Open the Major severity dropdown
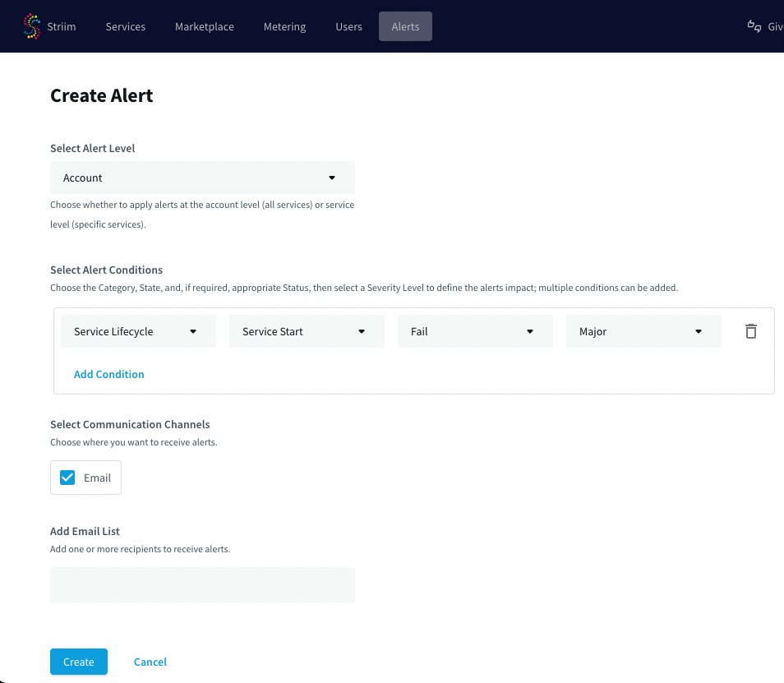 [x=643, y=330]
